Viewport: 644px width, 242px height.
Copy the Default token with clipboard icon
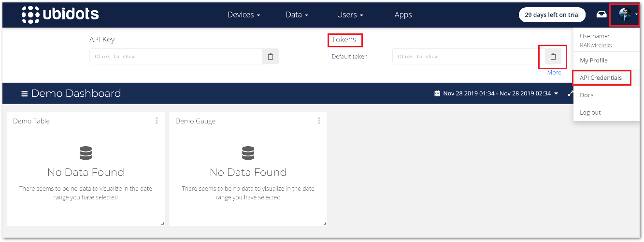tap(553, 57)
